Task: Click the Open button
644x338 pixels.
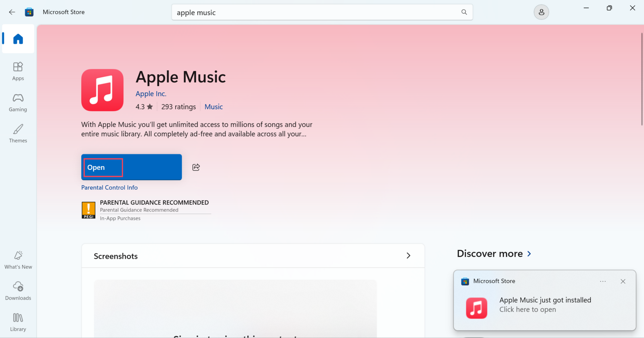Action: [x=131, y=167]
